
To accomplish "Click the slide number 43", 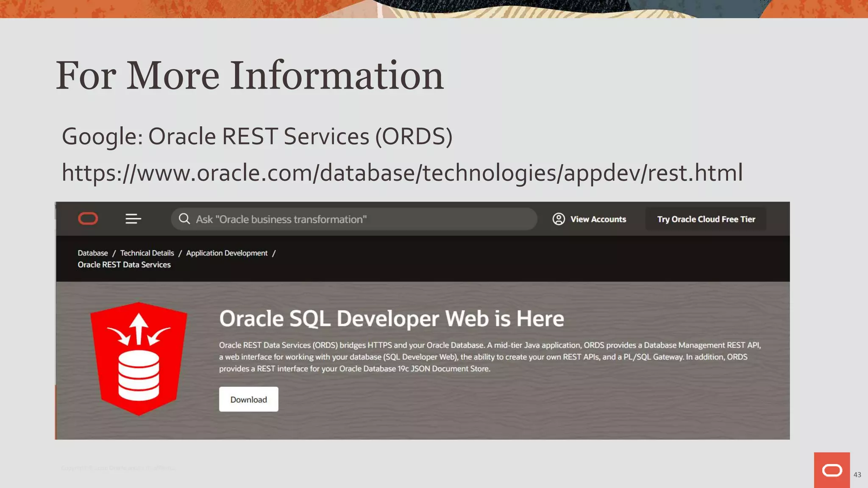I will click(x=857, y=475).
